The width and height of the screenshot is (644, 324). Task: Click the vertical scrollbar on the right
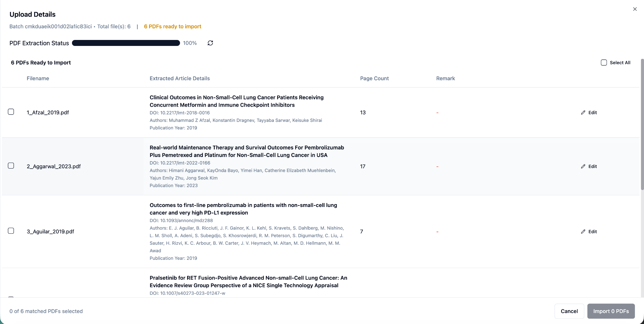[x=642, y=126]
